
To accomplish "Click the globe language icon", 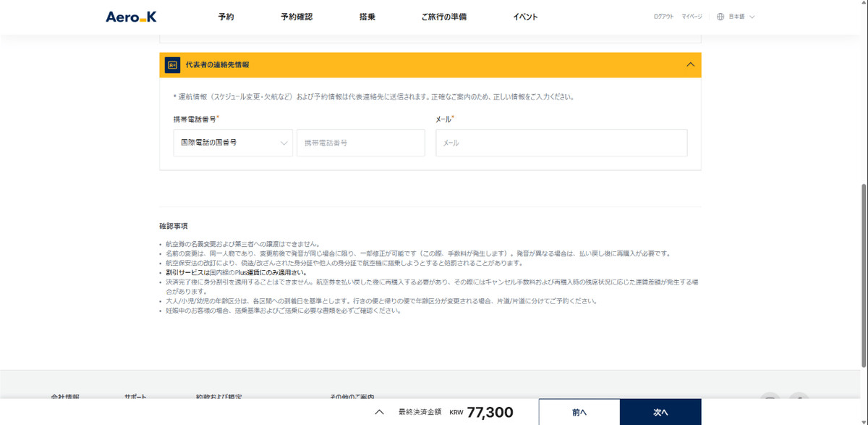I will tap(720, 17).
